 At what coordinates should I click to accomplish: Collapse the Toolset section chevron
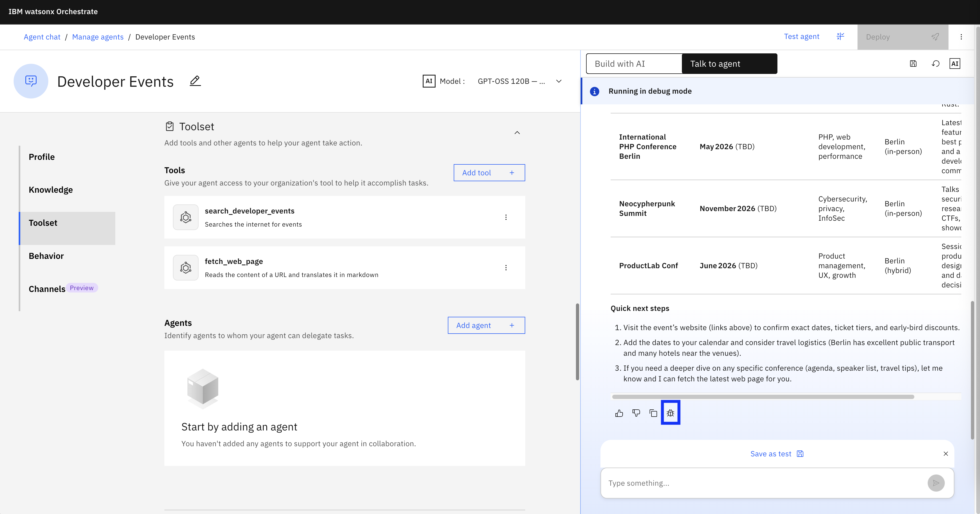(x=517, y=132)
